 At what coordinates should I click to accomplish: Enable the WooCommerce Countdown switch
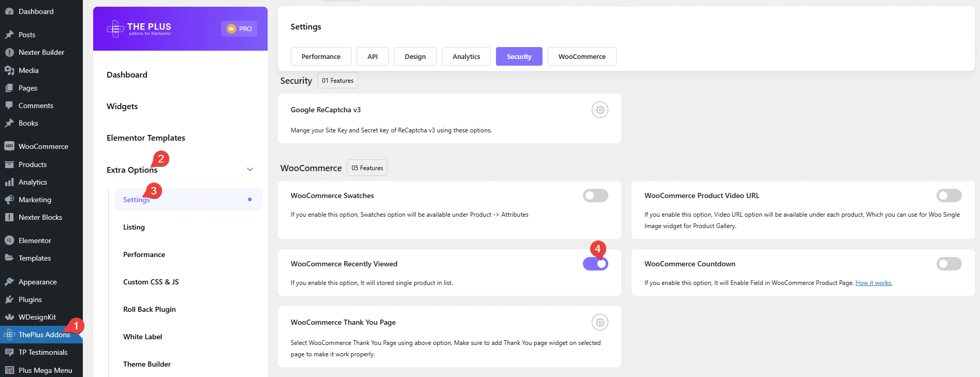948,264
